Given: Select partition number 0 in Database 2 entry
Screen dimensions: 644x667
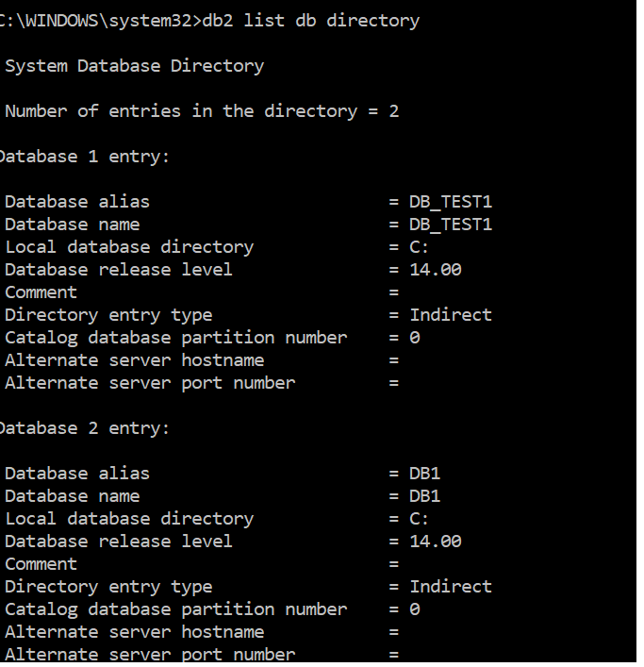Looking at the screenshot, I should [415, 609].
